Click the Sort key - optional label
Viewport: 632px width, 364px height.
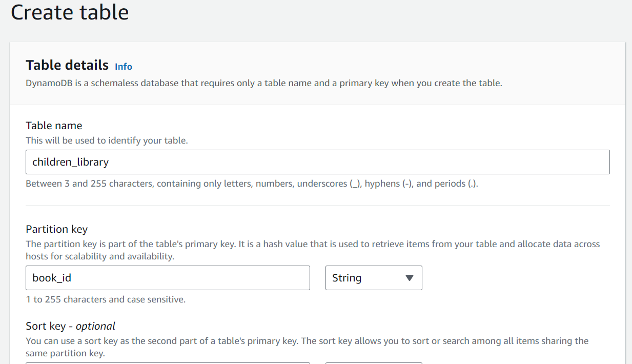coord(70,326)
